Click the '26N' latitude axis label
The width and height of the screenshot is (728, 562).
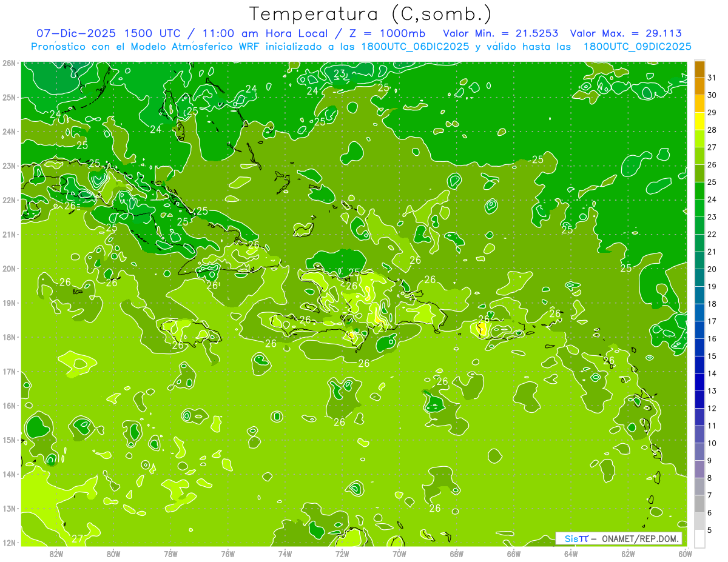(8, 63)
